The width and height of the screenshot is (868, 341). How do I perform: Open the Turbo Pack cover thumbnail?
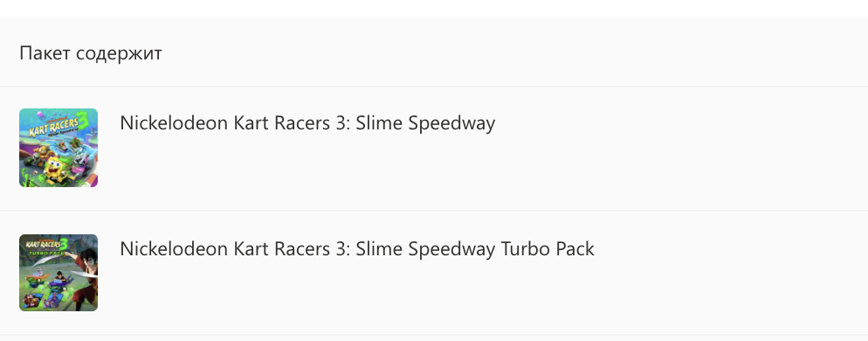tap(59, 272)
